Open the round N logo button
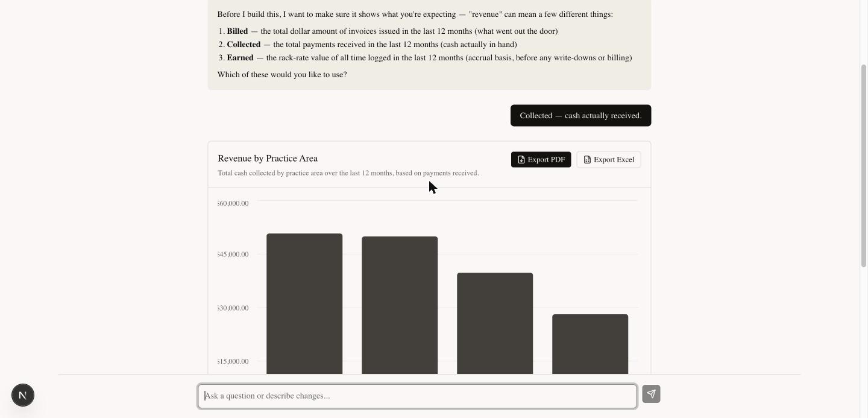868x418 pixels. [23, 395]
